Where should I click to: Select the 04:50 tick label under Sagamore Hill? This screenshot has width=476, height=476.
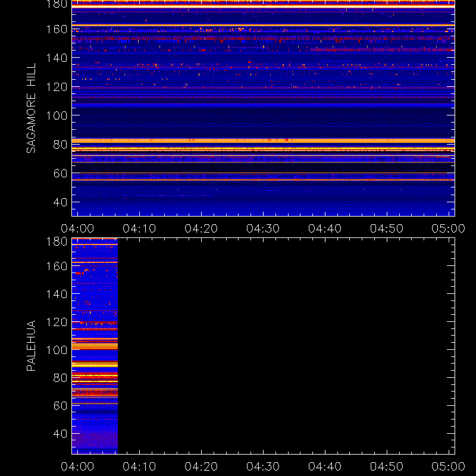387,228
